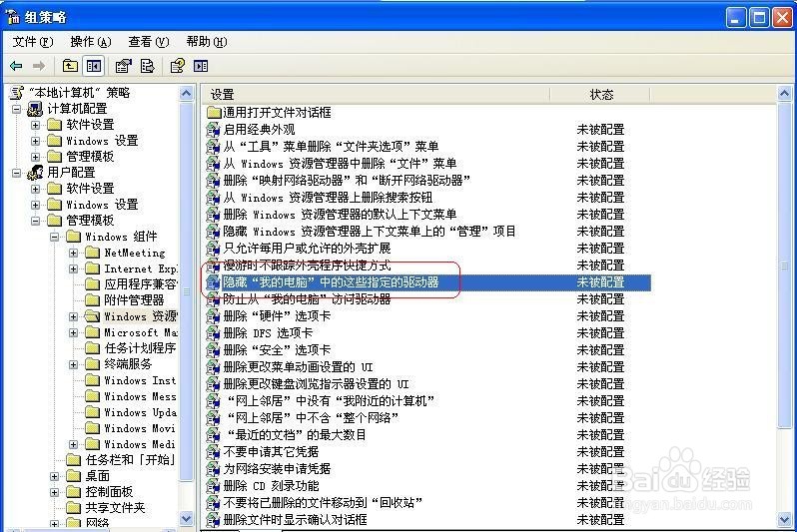Collapse the 用户配置 tree node
The width and height of the screenshot is (797, 532).
point(17,173)
